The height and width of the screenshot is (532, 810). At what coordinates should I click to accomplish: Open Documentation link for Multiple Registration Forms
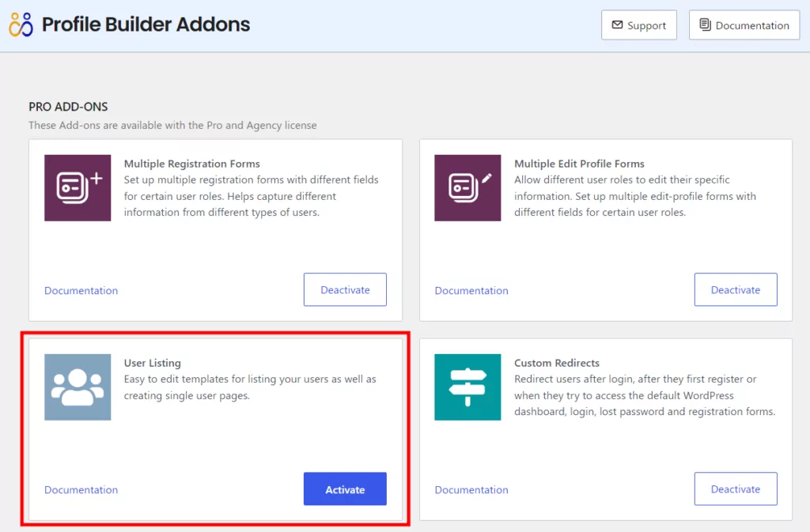pos(81,291)
